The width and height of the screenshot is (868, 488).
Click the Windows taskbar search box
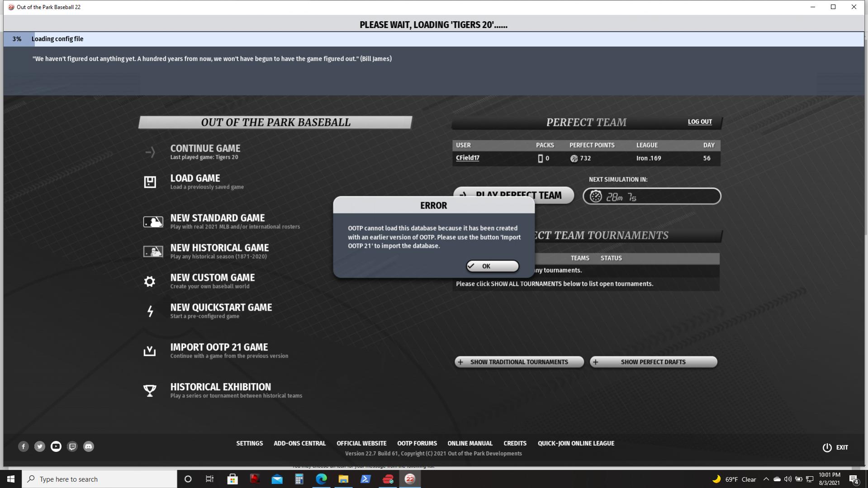coord(100,479)
